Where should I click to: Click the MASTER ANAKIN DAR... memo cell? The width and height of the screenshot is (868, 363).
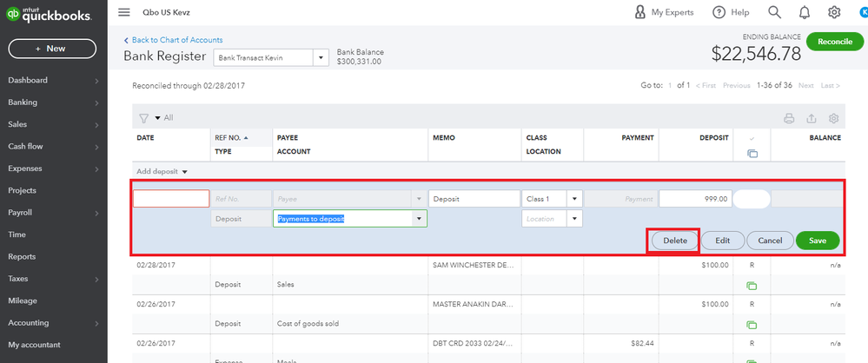click(474, 304)
